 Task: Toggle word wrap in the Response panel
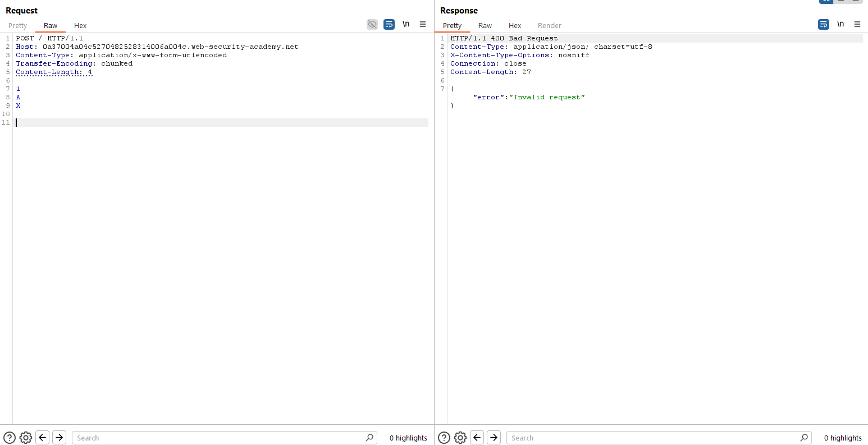824,24
